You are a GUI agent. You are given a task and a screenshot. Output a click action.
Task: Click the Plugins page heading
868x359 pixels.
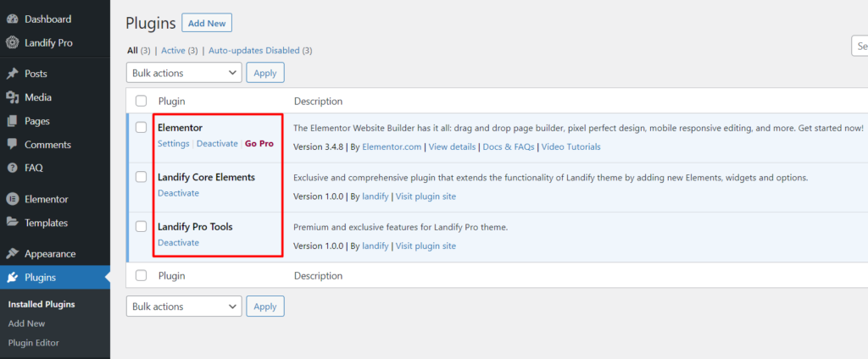(151, 23)
